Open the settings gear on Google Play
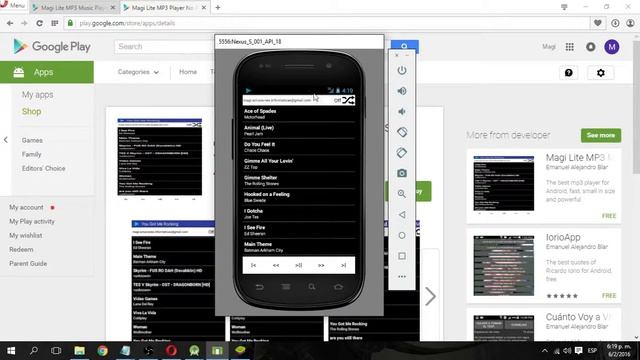 (600, 73)
